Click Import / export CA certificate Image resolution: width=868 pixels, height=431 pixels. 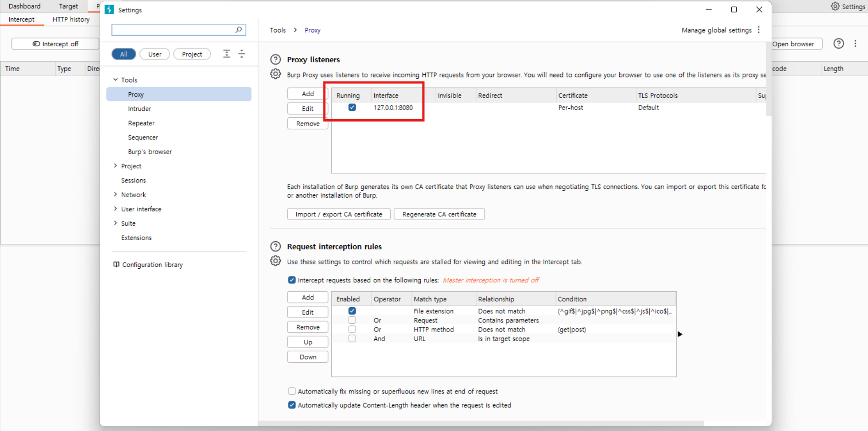(x=339, y=214)
